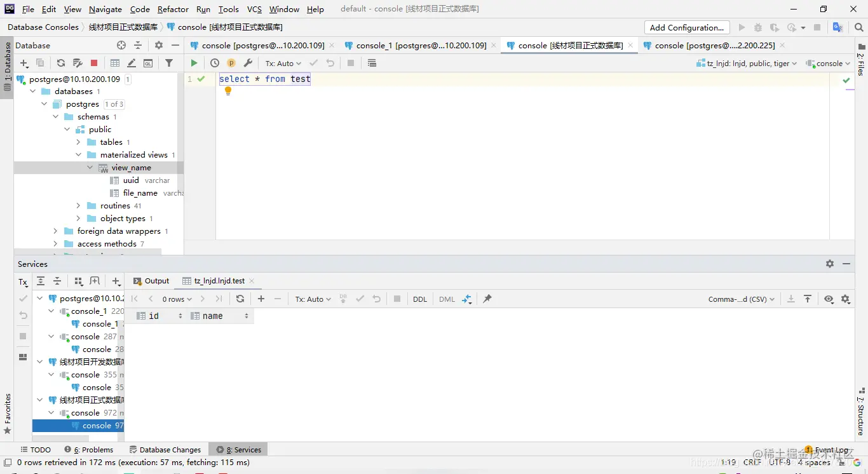
Task: Open the Navigate menu
Action: click(105, 9)
